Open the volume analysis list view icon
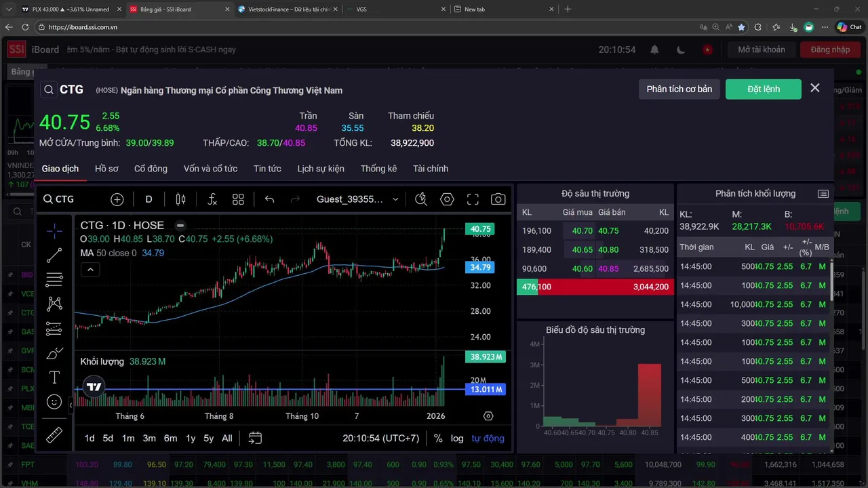868x488 pixels. (x=823, y=194)
